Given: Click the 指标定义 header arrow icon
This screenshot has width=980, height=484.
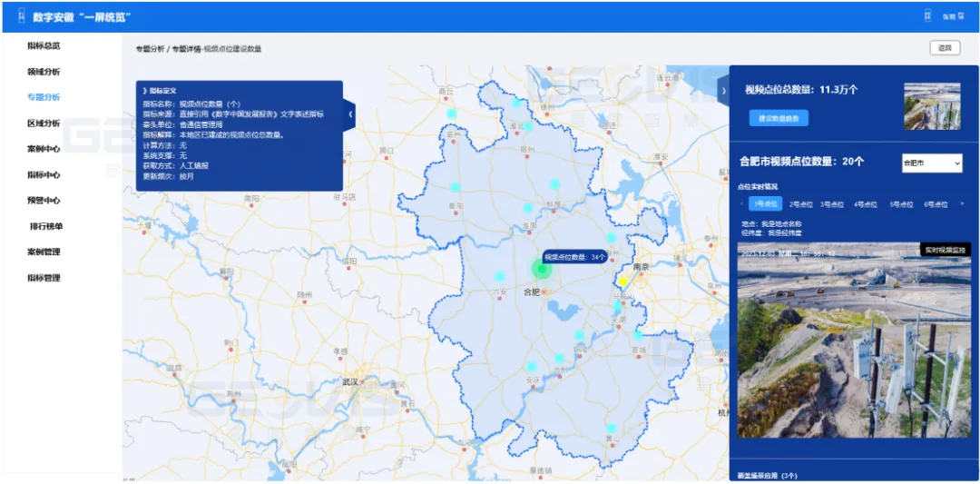Looking at the screenshot, I should tap(144, 91).
